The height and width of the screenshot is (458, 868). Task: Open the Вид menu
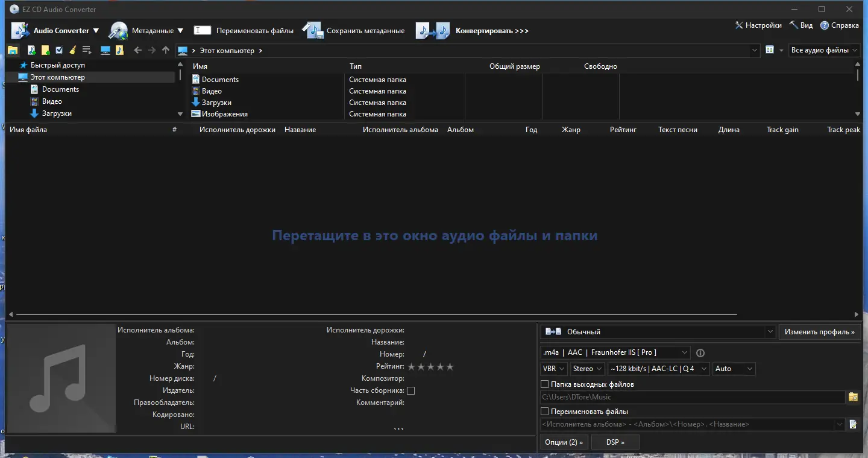[801, 25]
